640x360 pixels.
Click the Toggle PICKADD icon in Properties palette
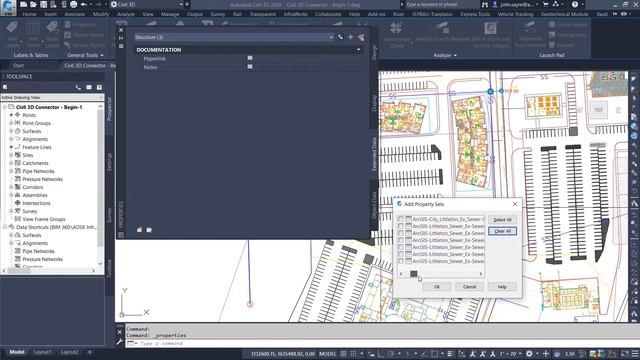pos(340,37)
